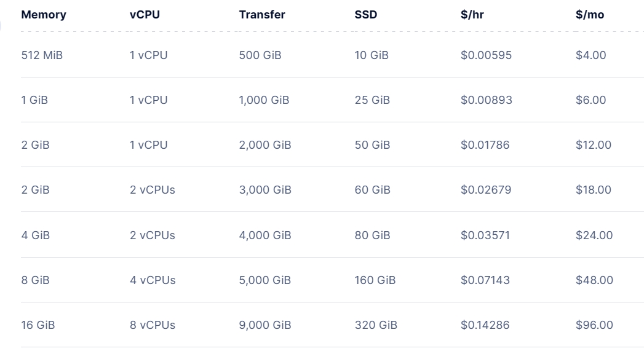
Task: Select the $/hr column header
Action: point(472,15)
